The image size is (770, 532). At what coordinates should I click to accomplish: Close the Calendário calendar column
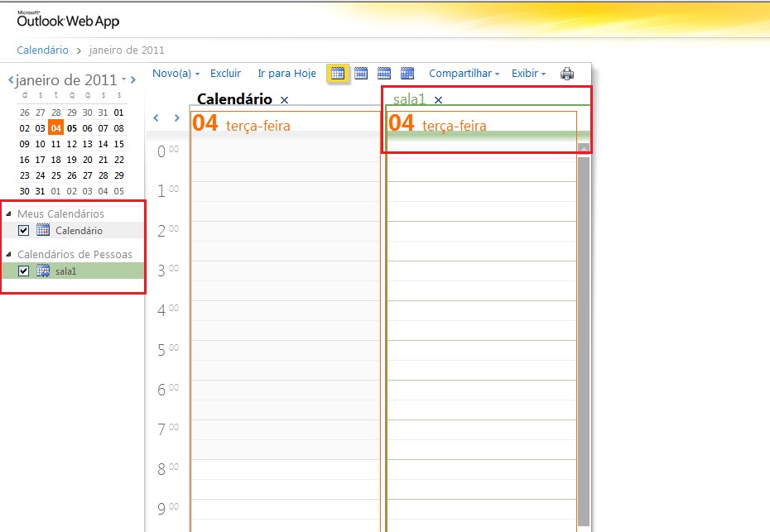click(285, 100)
